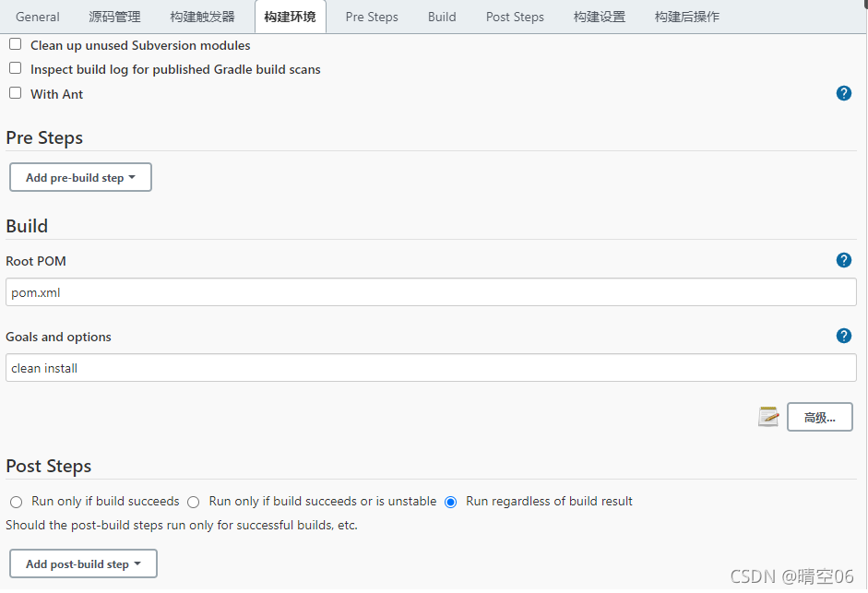Select Run only if build succeeds
This screenshot has height=593, width=868.
(17, 502)
